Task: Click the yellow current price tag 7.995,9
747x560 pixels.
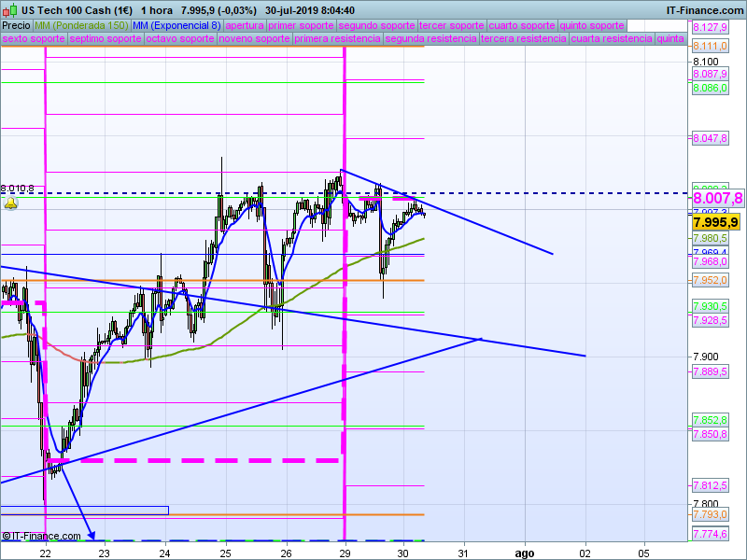Action: (716, 222)
